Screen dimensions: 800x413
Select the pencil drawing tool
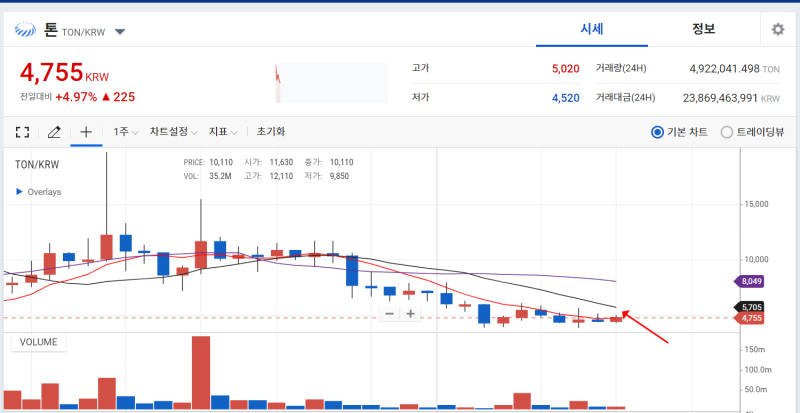click(x=54, y=132)
